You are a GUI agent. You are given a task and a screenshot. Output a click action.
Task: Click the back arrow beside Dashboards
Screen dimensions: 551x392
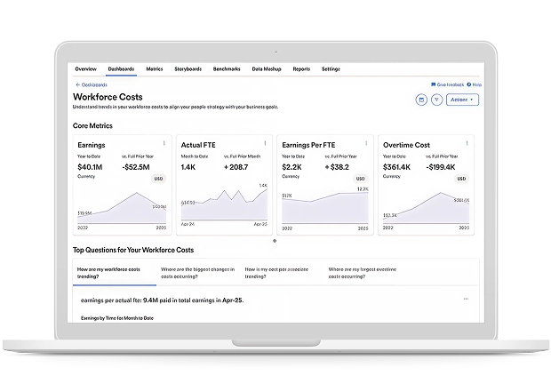[x=77, y=84]
